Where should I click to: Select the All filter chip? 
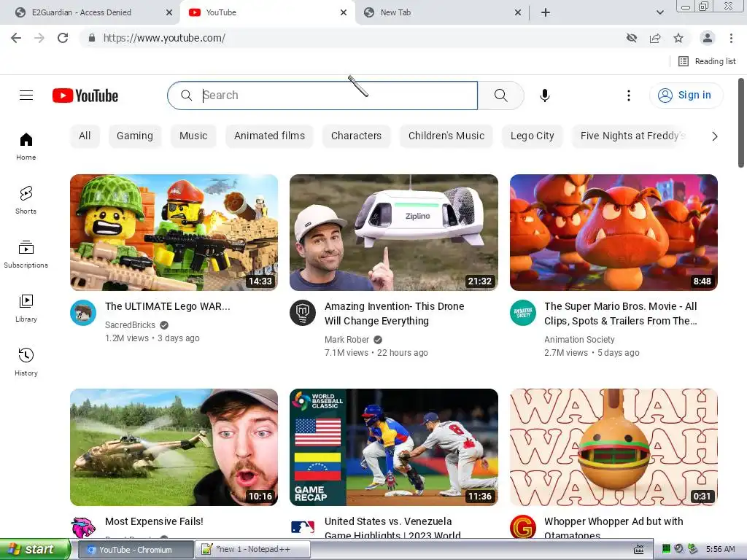(85, 136)
